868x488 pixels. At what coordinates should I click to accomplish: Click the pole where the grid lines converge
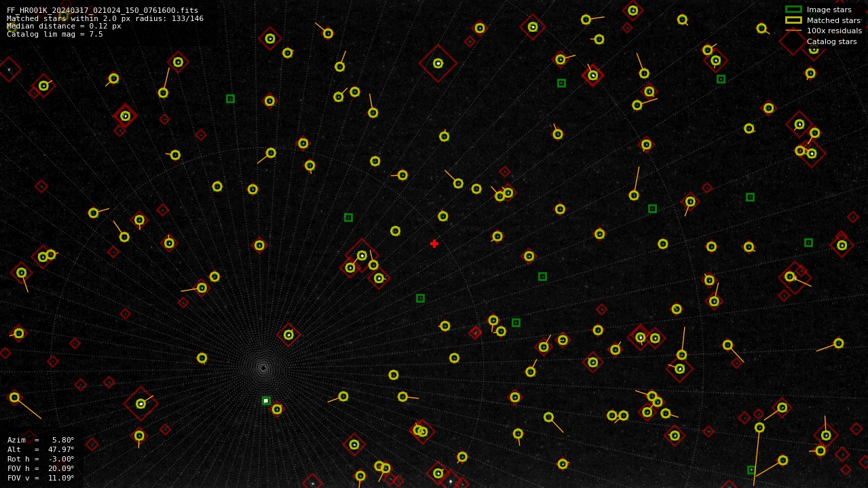tap(263, 368)
